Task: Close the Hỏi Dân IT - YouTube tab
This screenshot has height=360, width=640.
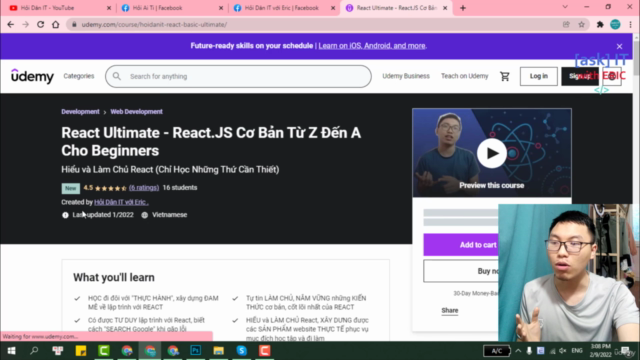Action: [109, 8]
